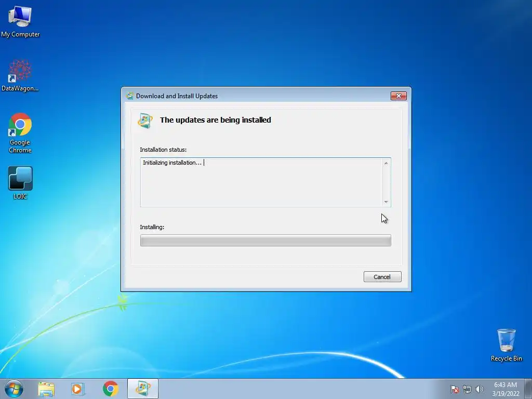Viewport: 532px width, 399px height.
Task: Click the Windows Update taskbar button
Action: (143, 389)
